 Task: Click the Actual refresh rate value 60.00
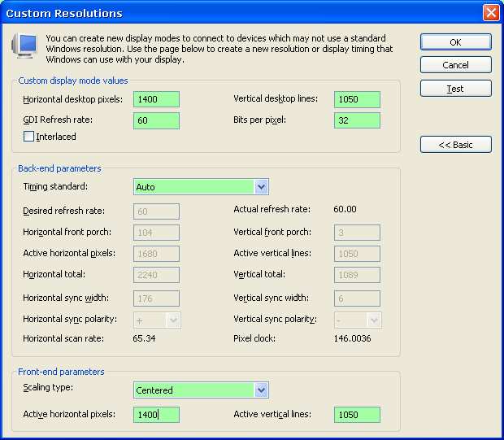[345, 209]
